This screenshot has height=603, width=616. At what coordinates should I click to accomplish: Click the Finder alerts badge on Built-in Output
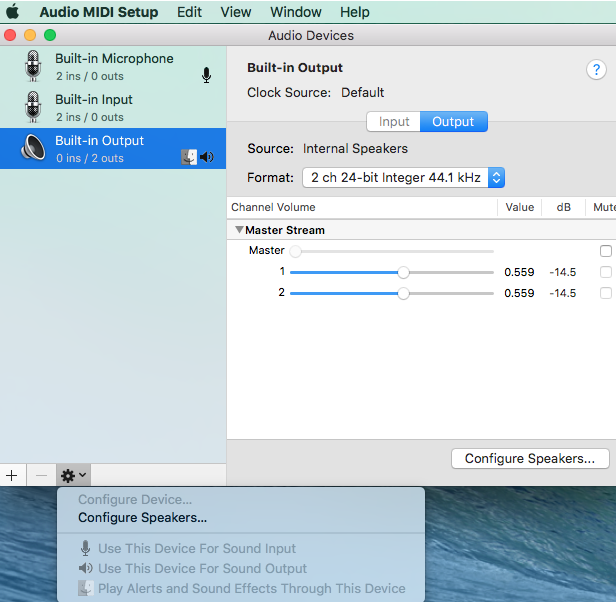tap(189, 157)
